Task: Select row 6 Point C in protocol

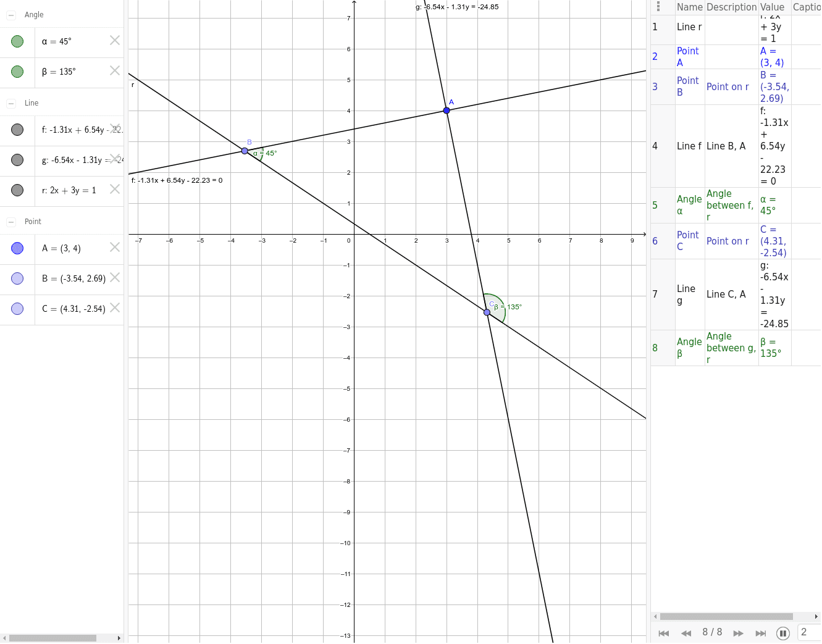Action: pos(736,241)
